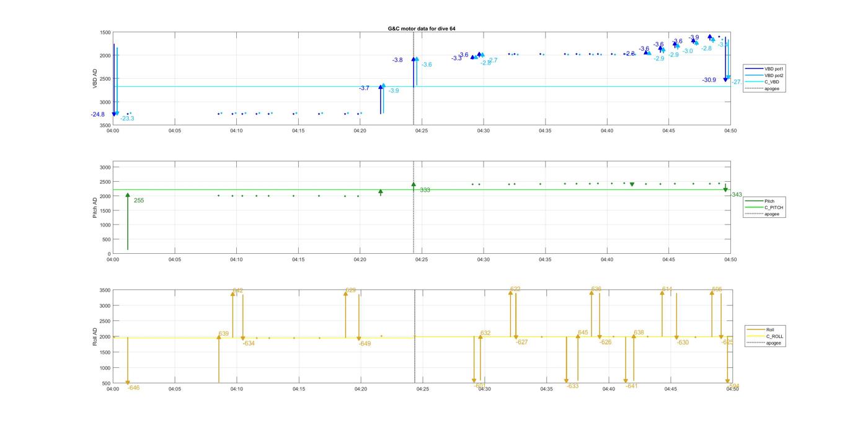Click the '-626' roll data label
Viewport: 868px width, 430px height.
point(605,343)
